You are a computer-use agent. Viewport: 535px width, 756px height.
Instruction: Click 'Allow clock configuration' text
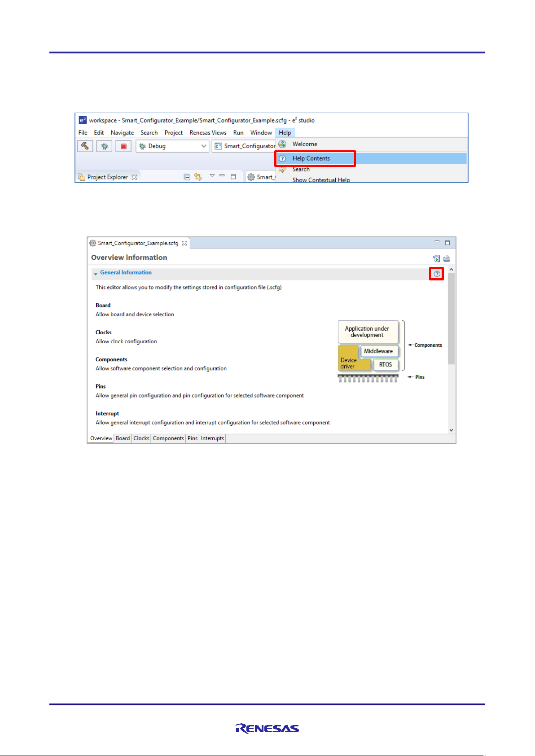tap(126, 341)
